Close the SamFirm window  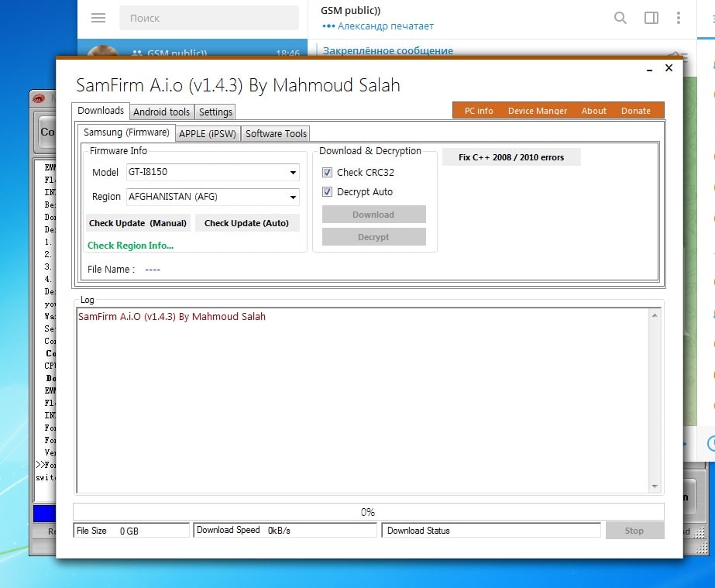669,68
